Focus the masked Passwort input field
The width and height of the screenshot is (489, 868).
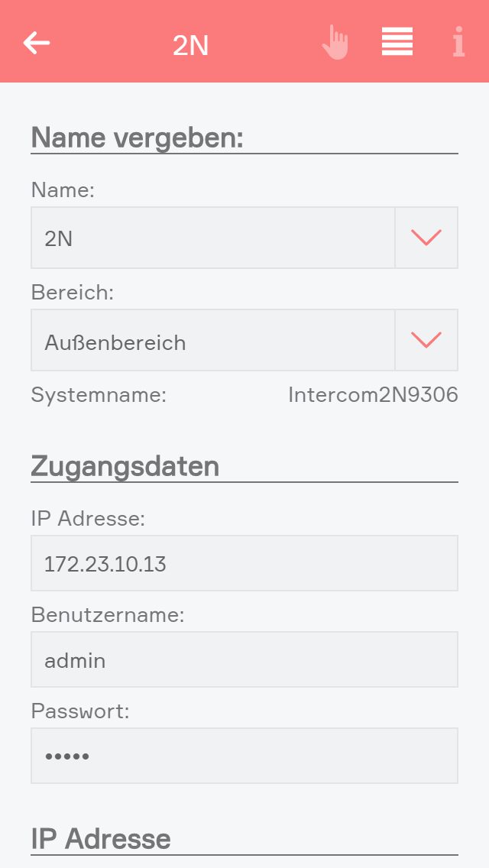[244, 756]
